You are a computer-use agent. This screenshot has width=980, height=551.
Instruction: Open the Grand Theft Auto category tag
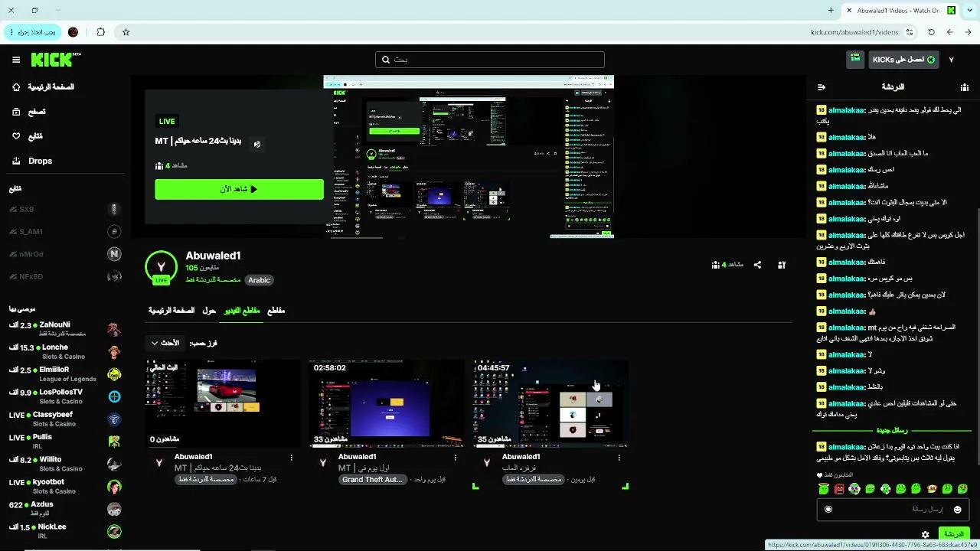[x=372, y=480]
